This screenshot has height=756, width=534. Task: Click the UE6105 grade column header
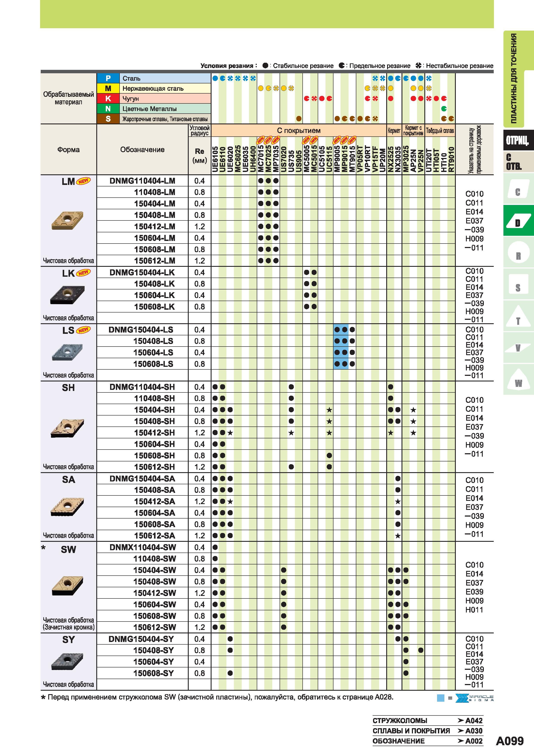pos(215,159)
